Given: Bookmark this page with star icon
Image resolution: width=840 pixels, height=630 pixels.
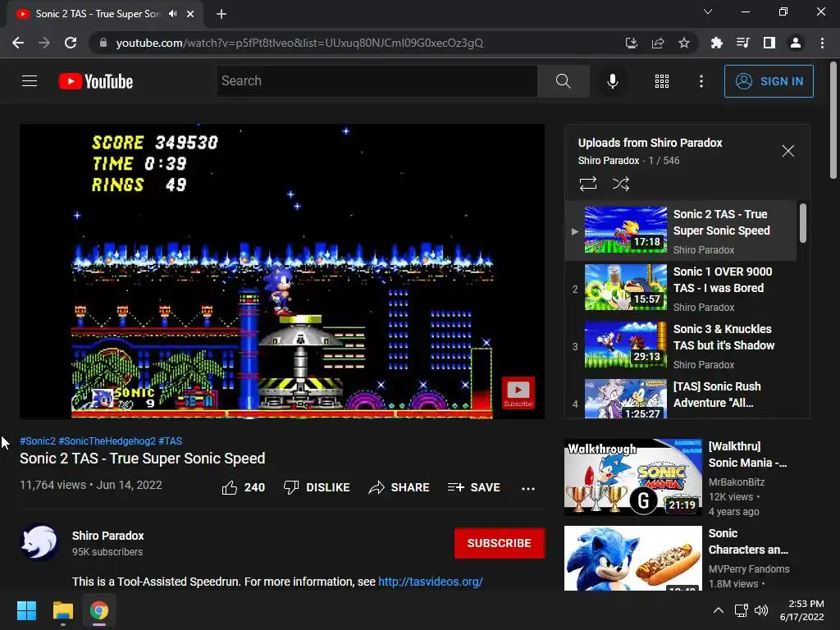Looking at the screenshot, I should click(684, 43).
